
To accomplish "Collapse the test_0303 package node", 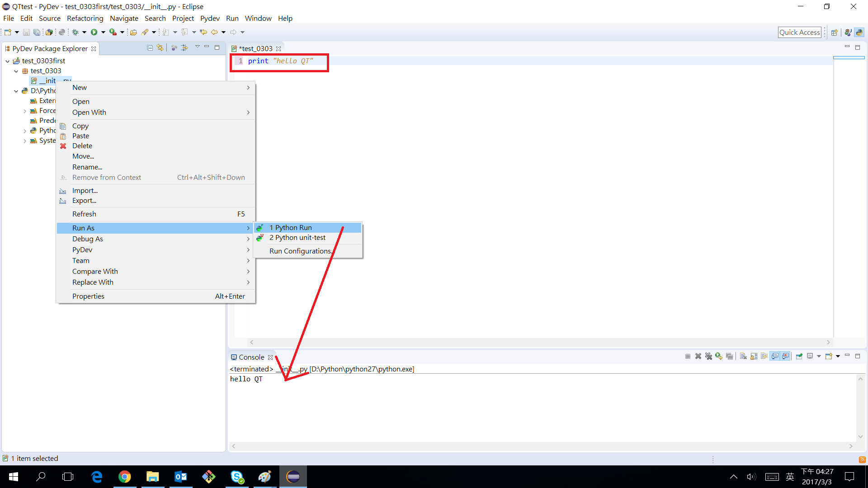I will coord(16,71).
